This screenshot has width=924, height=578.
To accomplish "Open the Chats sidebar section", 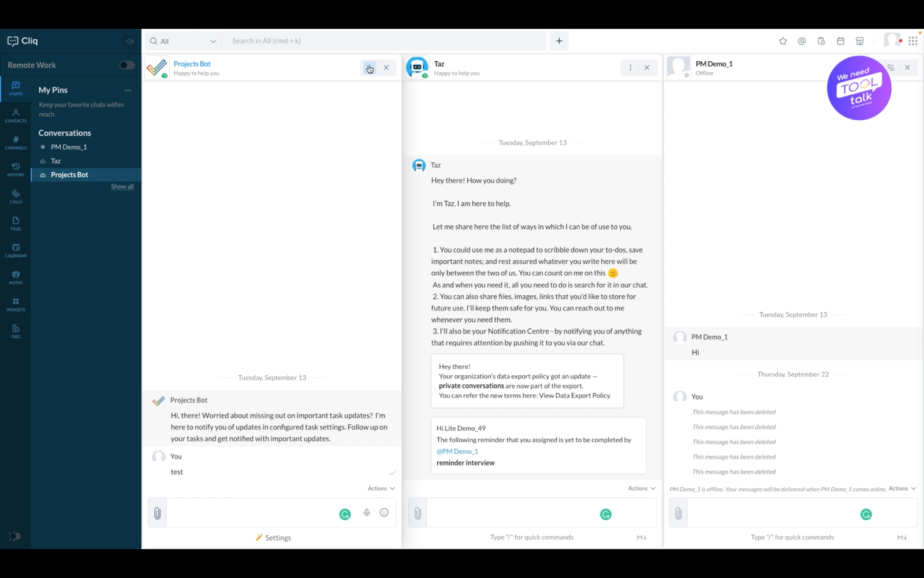I will pos(16,88).
